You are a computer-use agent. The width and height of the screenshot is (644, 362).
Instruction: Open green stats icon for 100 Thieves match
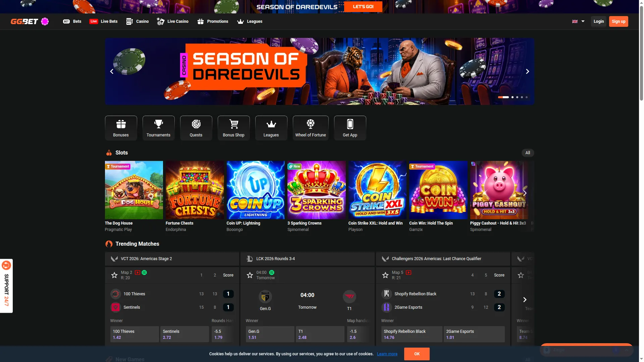144,273
